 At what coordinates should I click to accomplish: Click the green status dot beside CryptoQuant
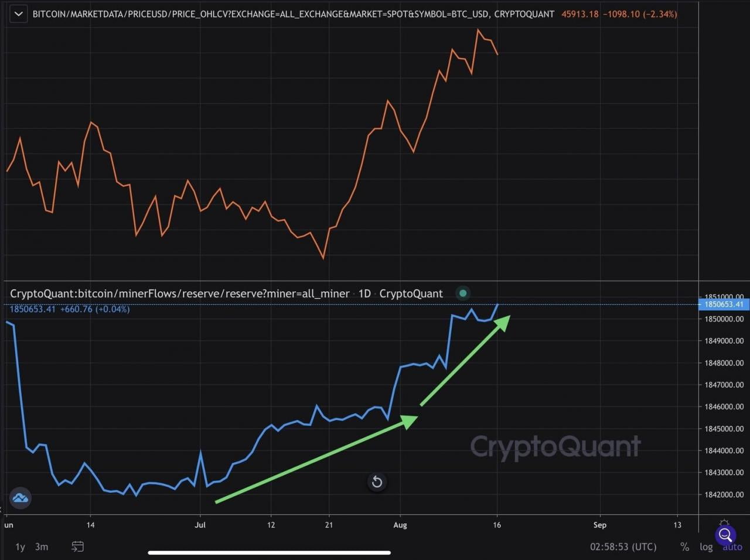click(463, 293)
